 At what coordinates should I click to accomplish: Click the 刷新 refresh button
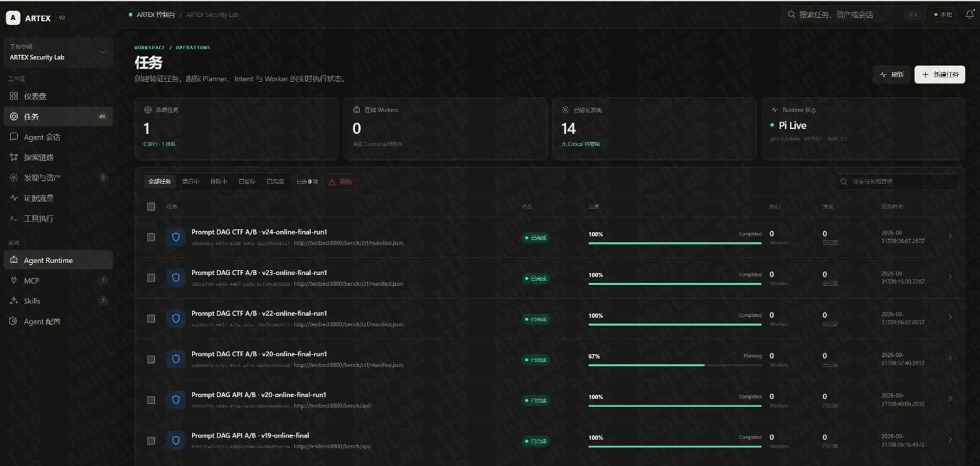(x=892, y=74)
